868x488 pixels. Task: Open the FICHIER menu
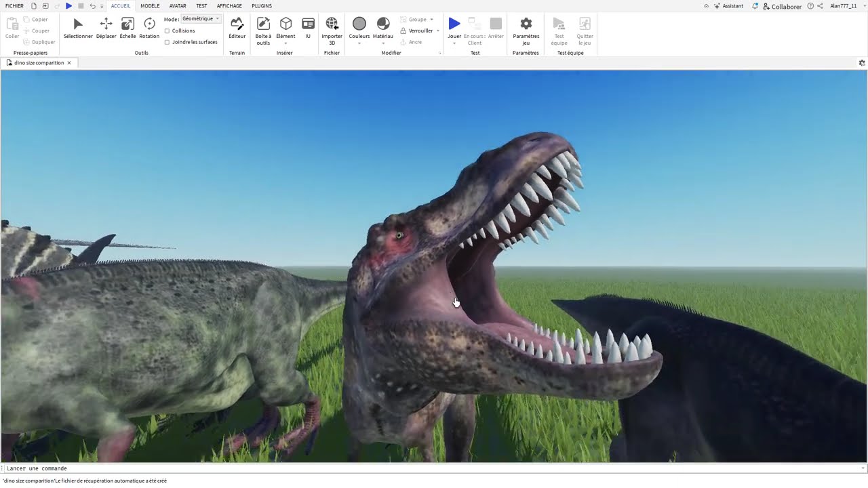point(14,6)
